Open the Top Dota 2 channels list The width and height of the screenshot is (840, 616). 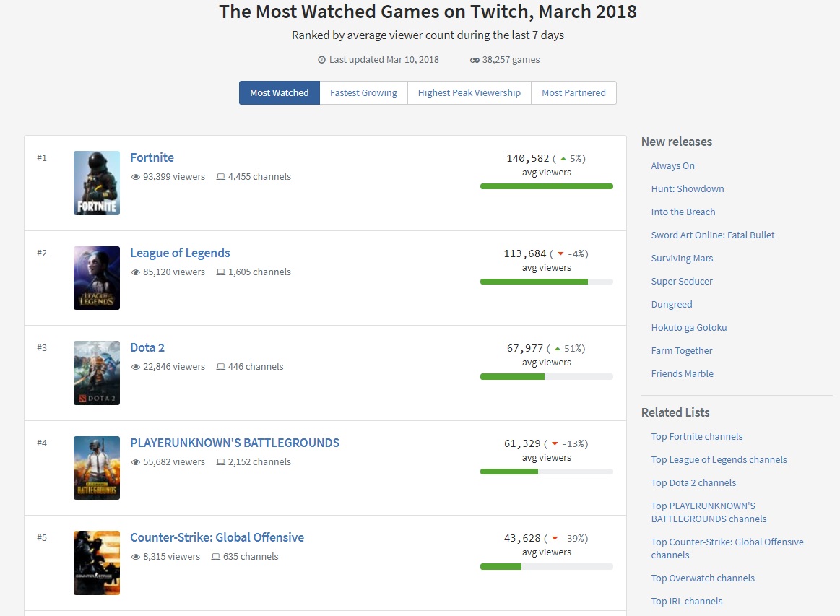tap(694, 482)
